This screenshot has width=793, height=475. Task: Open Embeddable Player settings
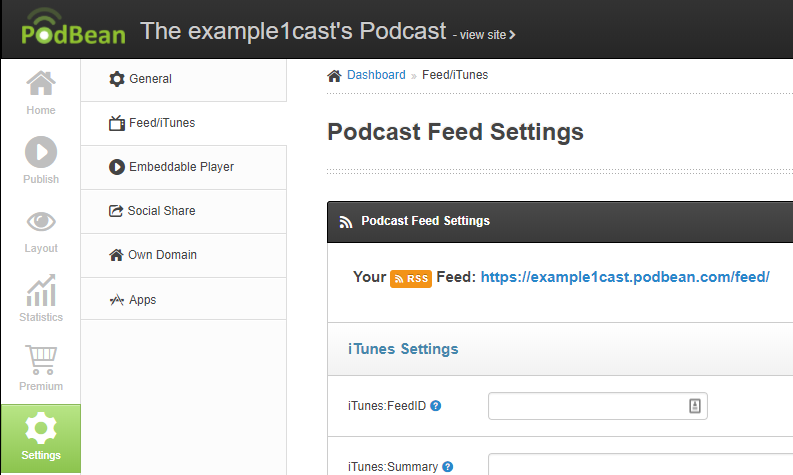pyautogui.click(x=184, y=167)
